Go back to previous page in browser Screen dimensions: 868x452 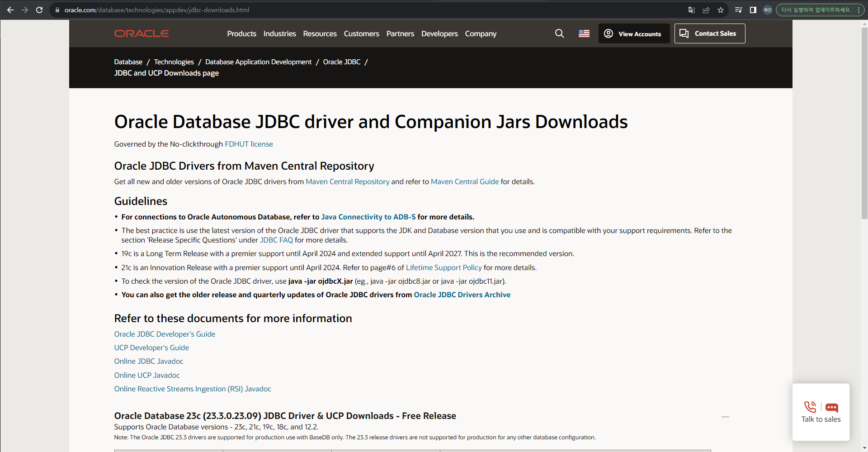click(x=10, y=10)
